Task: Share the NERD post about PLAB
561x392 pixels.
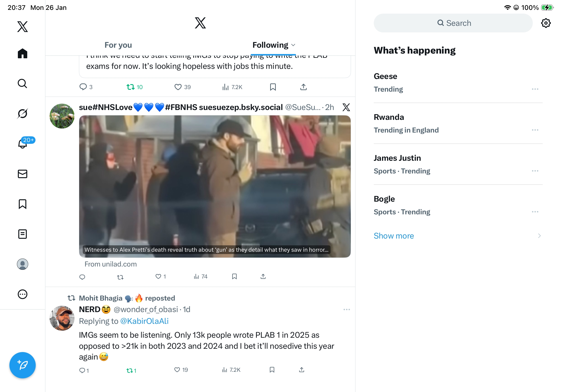Action: coord(301,370)
